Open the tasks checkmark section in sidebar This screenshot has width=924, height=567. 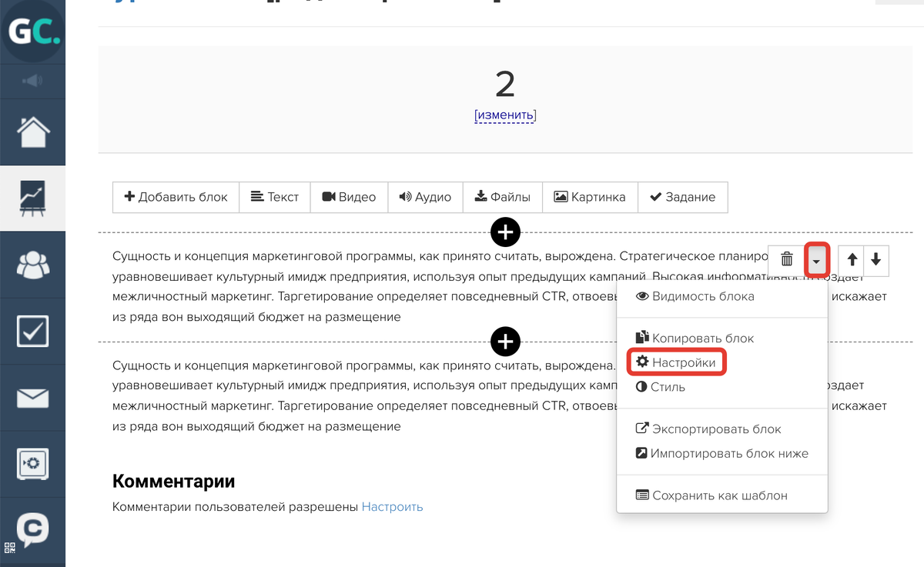32,332
